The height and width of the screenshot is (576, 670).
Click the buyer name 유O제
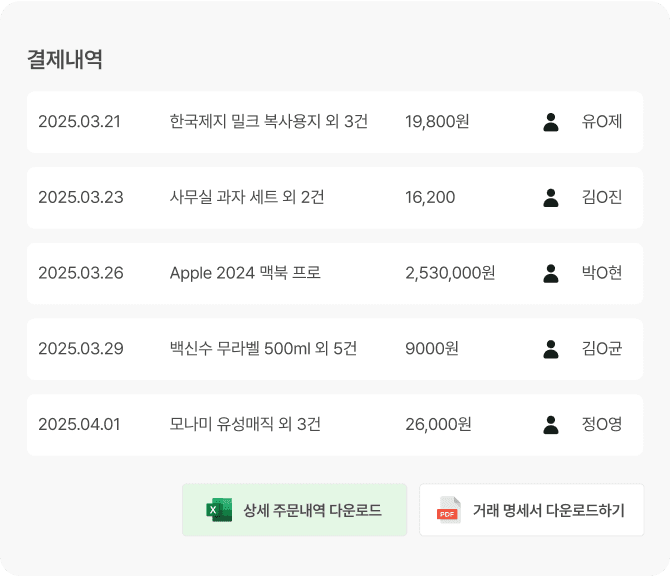click(602, 122)
